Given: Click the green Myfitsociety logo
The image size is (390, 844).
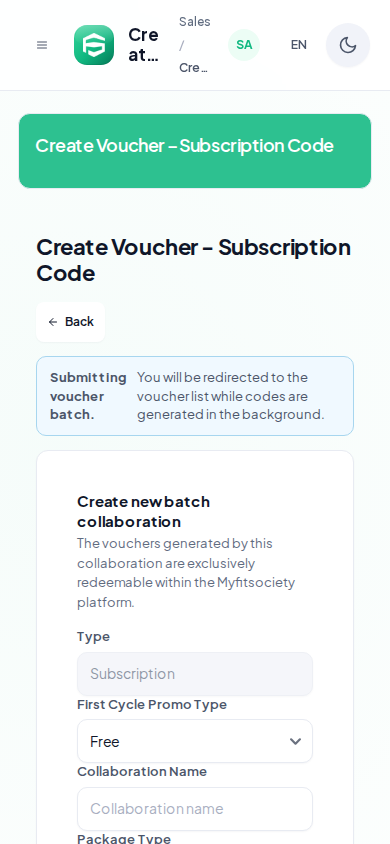Looking at the screenshot, I should (x=94, y=45).
